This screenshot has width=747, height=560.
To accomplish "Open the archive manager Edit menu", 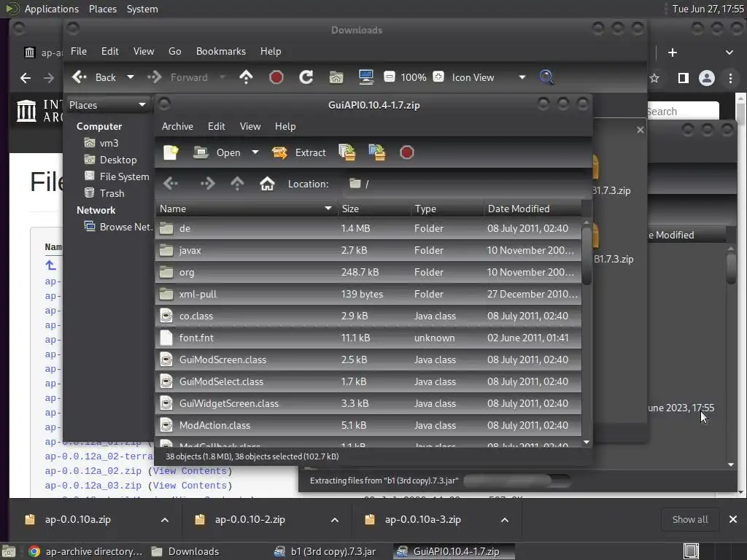I will 216,127.
